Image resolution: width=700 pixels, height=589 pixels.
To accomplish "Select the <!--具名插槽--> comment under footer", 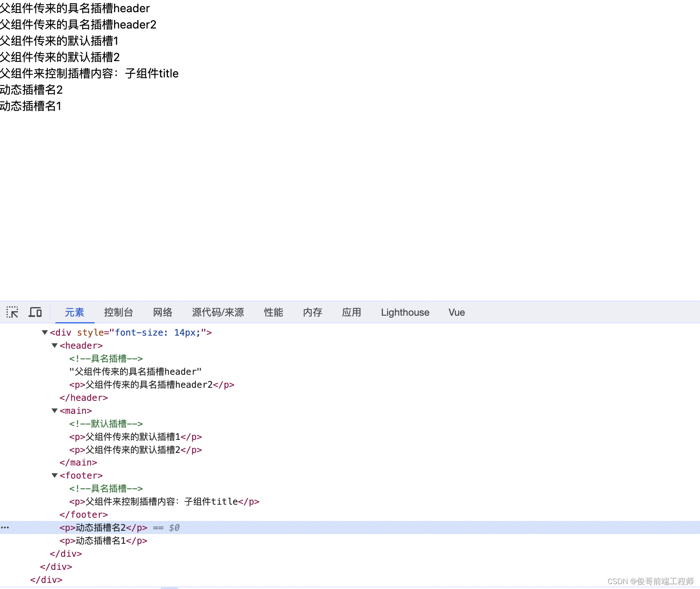I will (x=106, y=488).
